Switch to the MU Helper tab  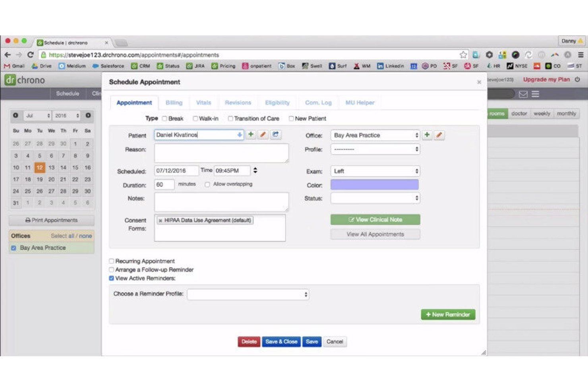[360, 102]
